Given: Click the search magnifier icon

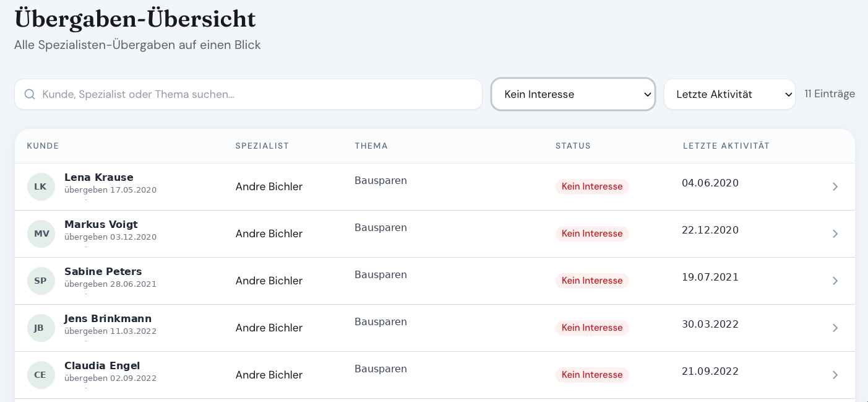Looking at the screenshot, I should click(30, 94).
